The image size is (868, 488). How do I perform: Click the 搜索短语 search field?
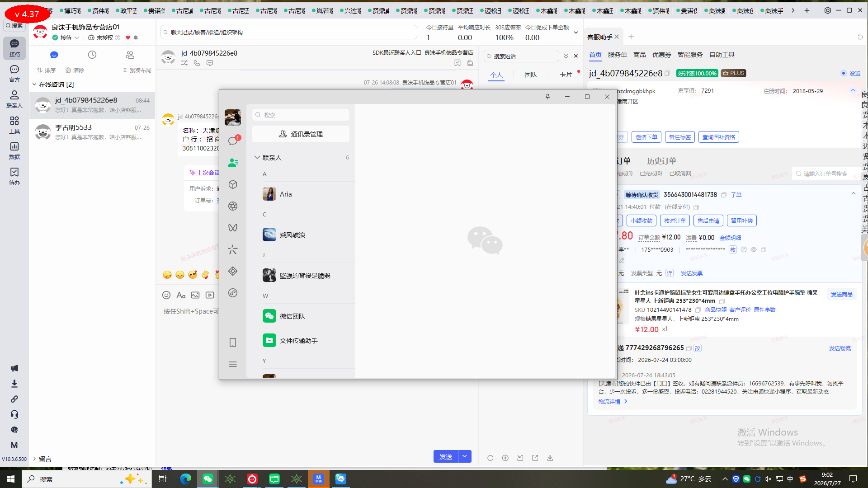[x=521, y=56]
